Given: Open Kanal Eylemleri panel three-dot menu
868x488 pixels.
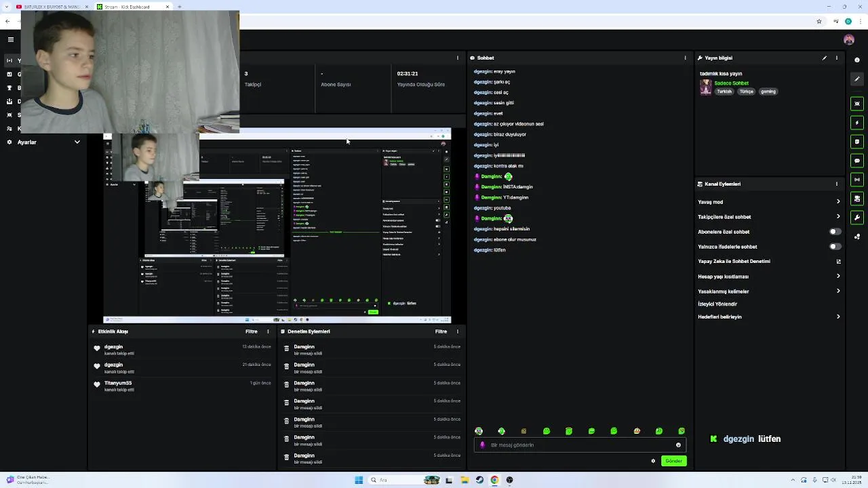Looking at the screenshot, I should (837, 184).
